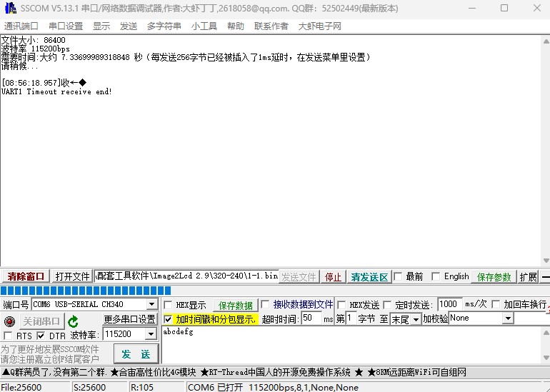550x392 pixels.
Task: Click the send text area containing abcdefg
Action: 351,345
